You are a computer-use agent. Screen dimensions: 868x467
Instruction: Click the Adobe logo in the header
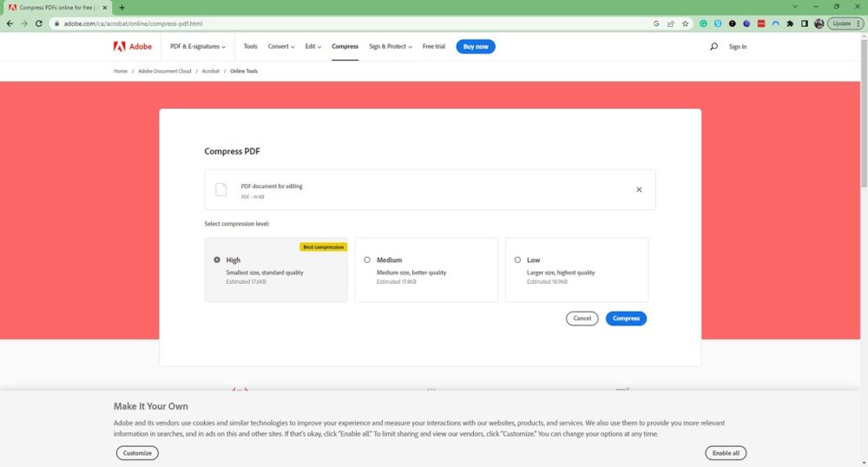pyautogui.click(x=132, y=47)
